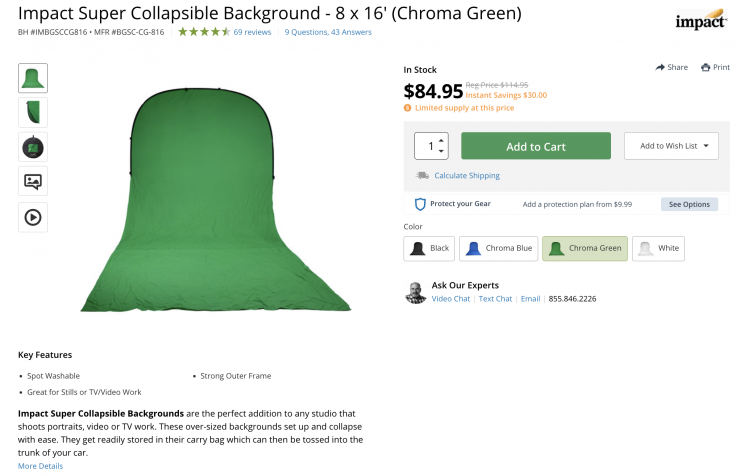The image size is (740, 476).
Task: Click the Protect your Gear shield icon
Action: (421, 204)
